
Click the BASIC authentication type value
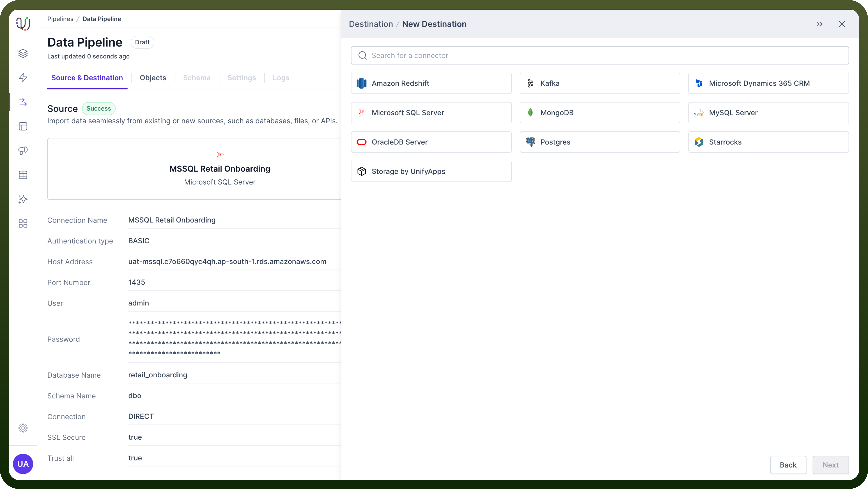[x=139, y=241]
